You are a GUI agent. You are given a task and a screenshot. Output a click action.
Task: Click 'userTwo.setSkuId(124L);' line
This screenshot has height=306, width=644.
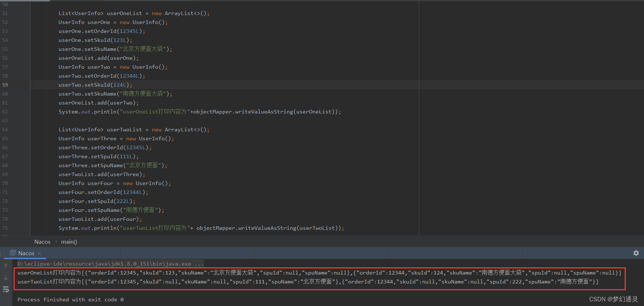pos(95,85)
